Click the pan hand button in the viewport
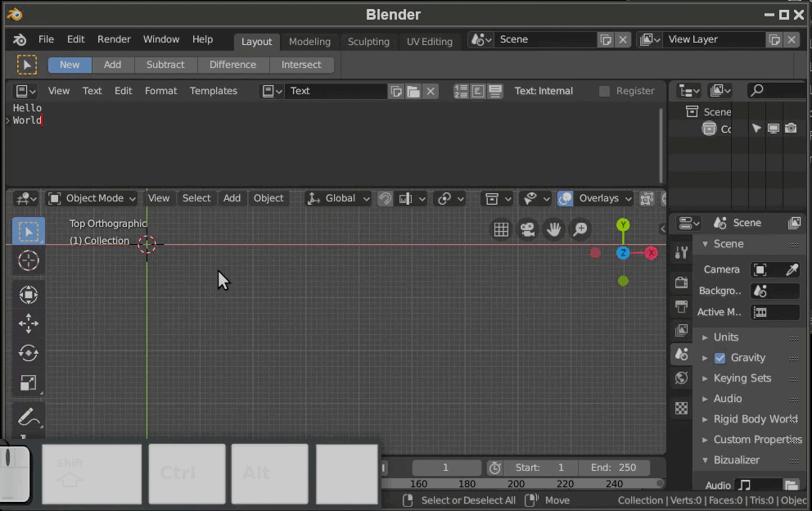 pos(553,229)
